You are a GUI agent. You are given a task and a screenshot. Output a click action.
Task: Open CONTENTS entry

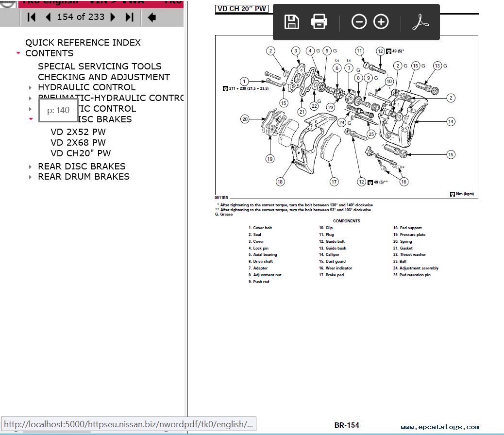[49, 53]
